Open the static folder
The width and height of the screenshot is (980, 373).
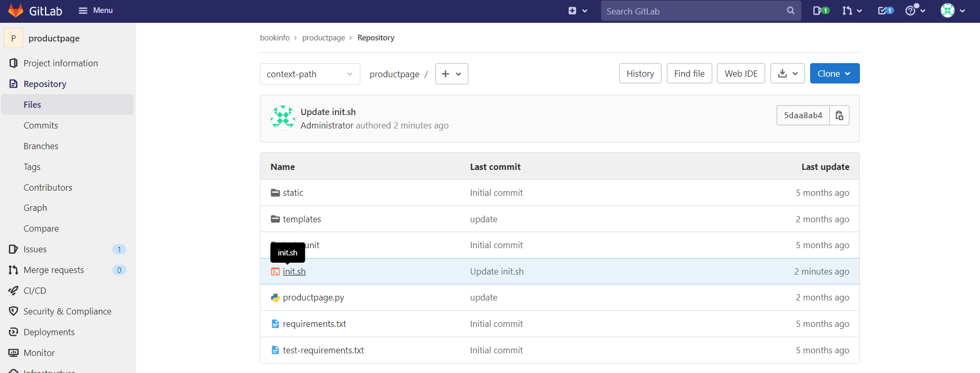click(293, 193)
